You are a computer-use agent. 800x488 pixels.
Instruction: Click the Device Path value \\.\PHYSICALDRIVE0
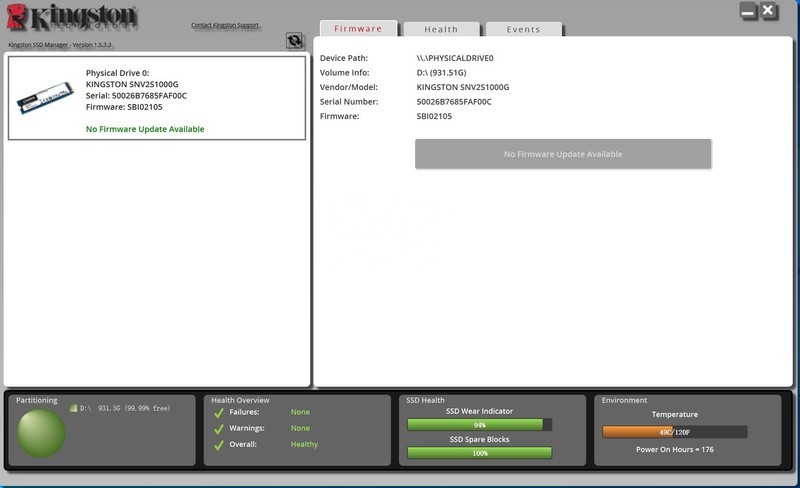point(455,58)
